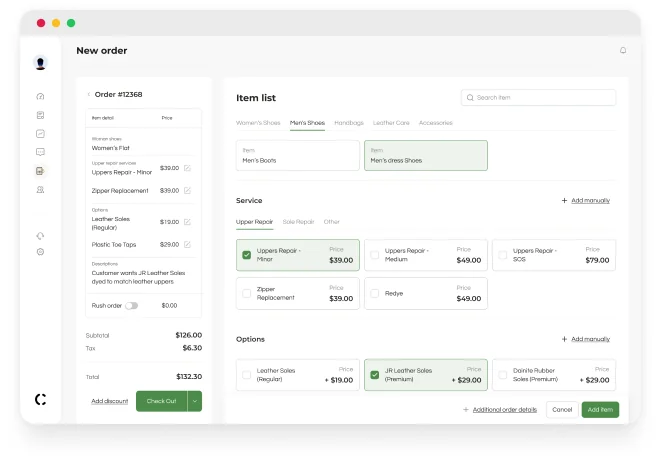Edit the Plastic Toe Taps order line

pyautogui.click(x=187, y=244)
